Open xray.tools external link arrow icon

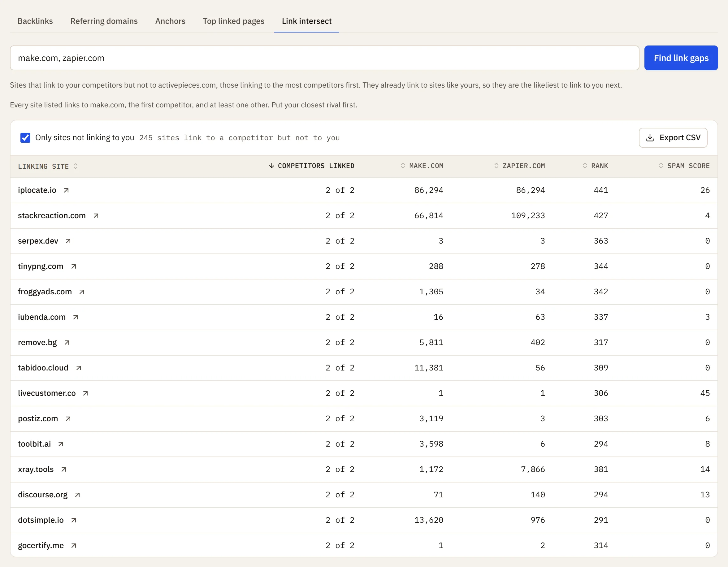(x=64, y=469)
